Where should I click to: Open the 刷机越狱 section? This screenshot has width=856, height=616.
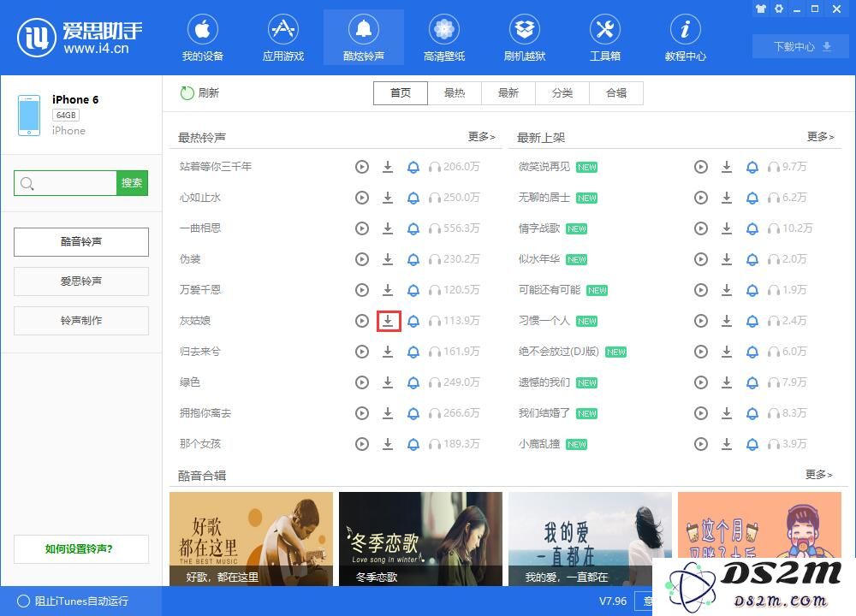click(525, 38)
